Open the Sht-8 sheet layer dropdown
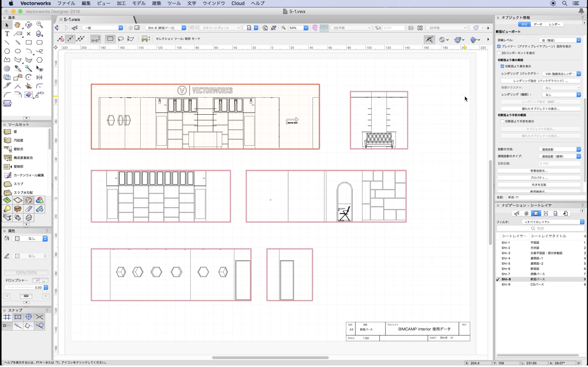 (166, 28)
